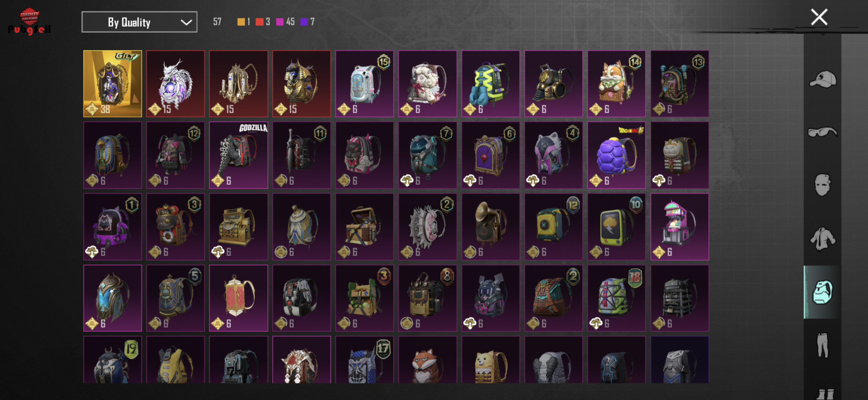Filter by purple quality swatch
Image resolution: width=868 pixels, height=400 pixels.
304,22
